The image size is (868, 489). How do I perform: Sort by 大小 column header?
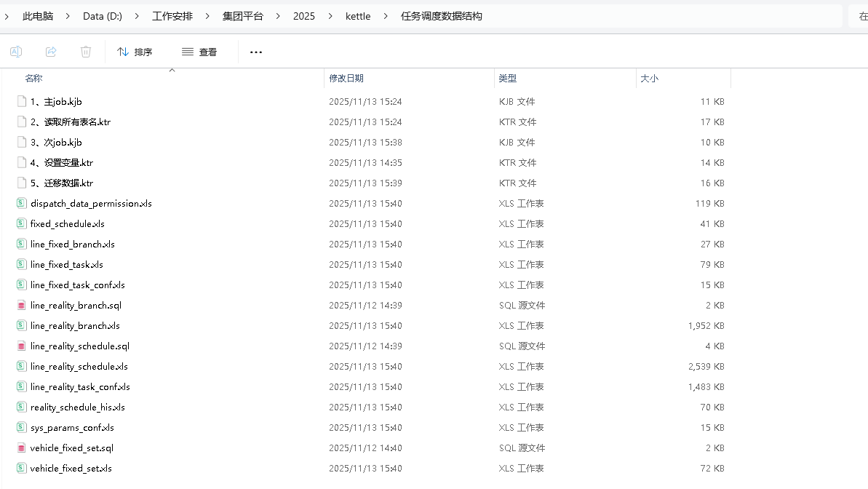coord(649,78)
